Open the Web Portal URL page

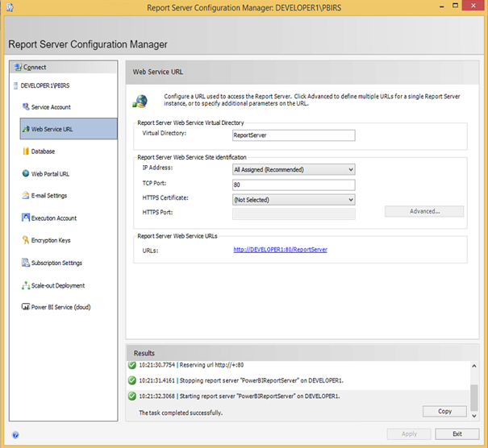pos(50,174)
